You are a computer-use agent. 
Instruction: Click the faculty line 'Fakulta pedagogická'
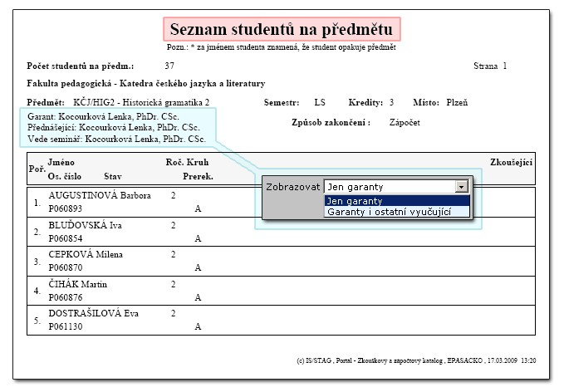click(x=146, y=83)
